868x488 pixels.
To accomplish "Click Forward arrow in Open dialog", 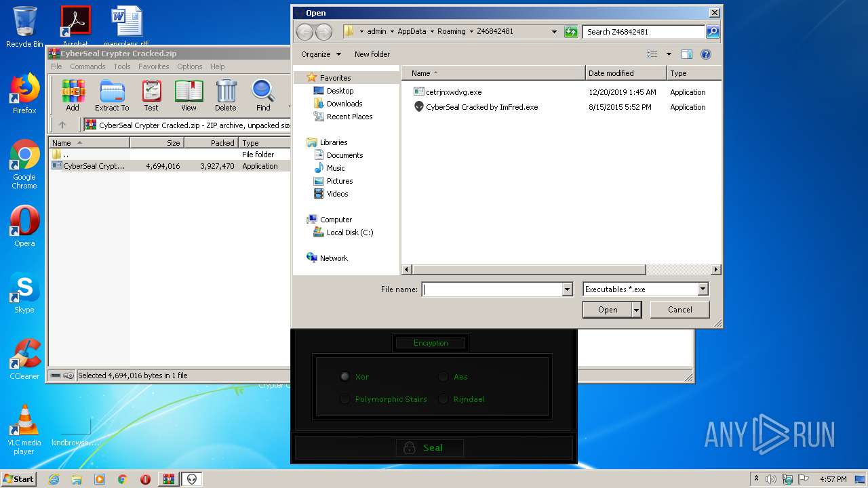I will click(x=324, y=31).
